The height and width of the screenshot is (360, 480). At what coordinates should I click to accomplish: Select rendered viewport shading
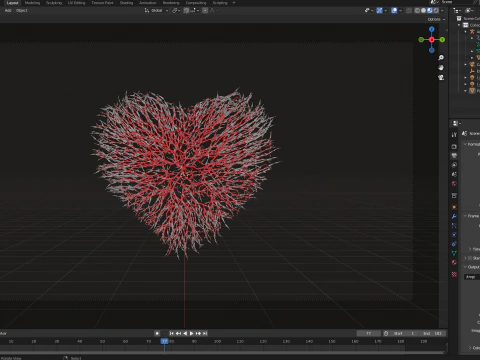click(436, 11)
